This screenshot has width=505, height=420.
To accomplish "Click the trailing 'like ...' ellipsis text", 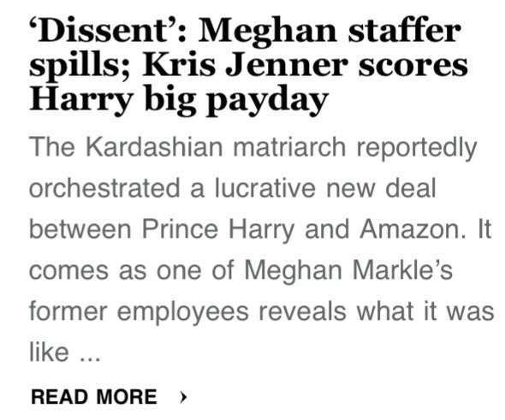I will [x=65, y=352].
